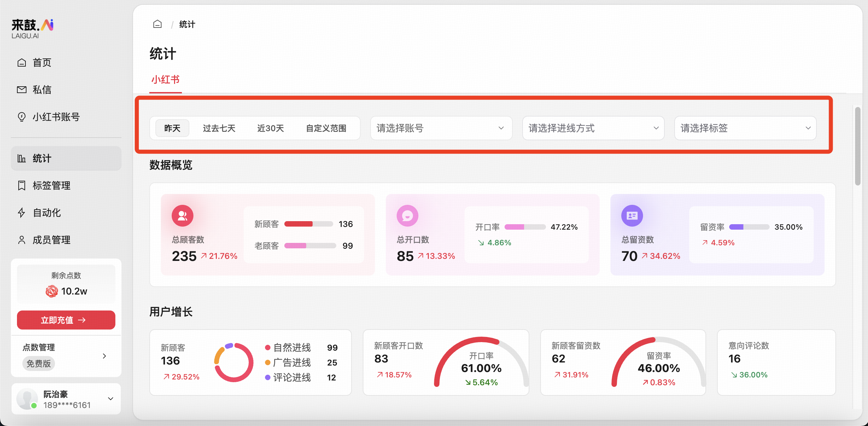Open 小红书账号 from the sidebar
Viewport: 868px width, 426px height.
tap(56, 117)
